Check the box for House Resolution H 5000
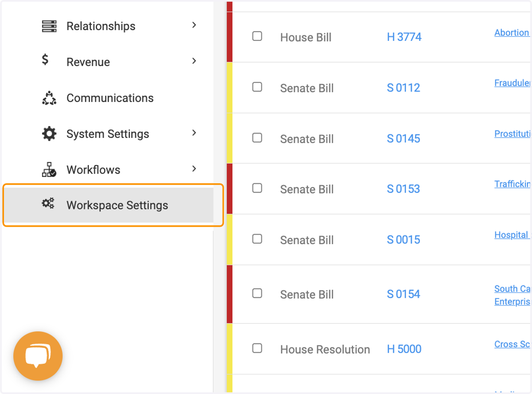Viewport: 532px width, 394px height. tap(257, 348)
